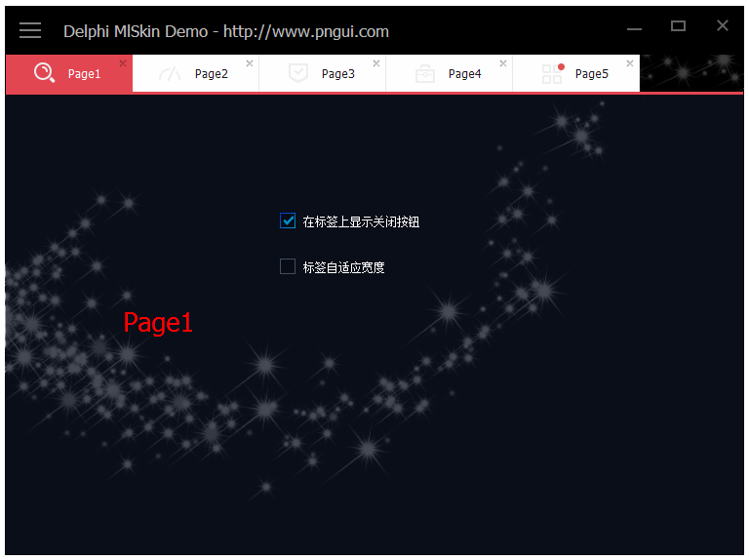Click the gauge icon on Page2 tab
Screen dimensions: 749x560
pyautogui.click(x=171, y=73)
